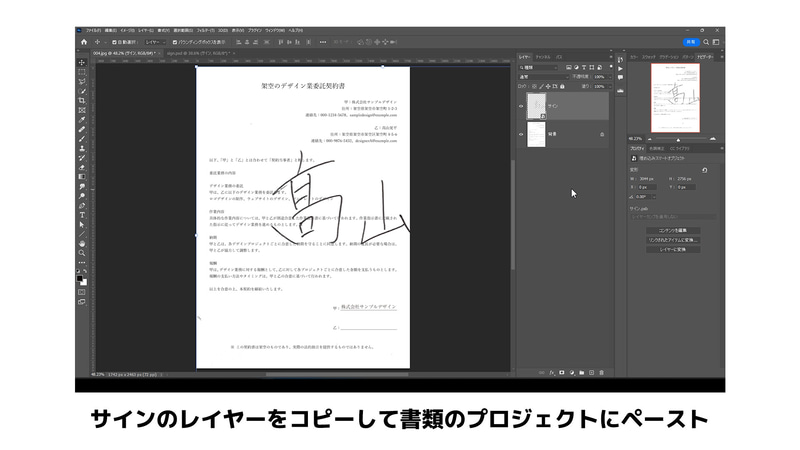The height and width of the screenshot is (450, 800).
Task: Open the layer filter type dropdown
Action: (538, 67)
